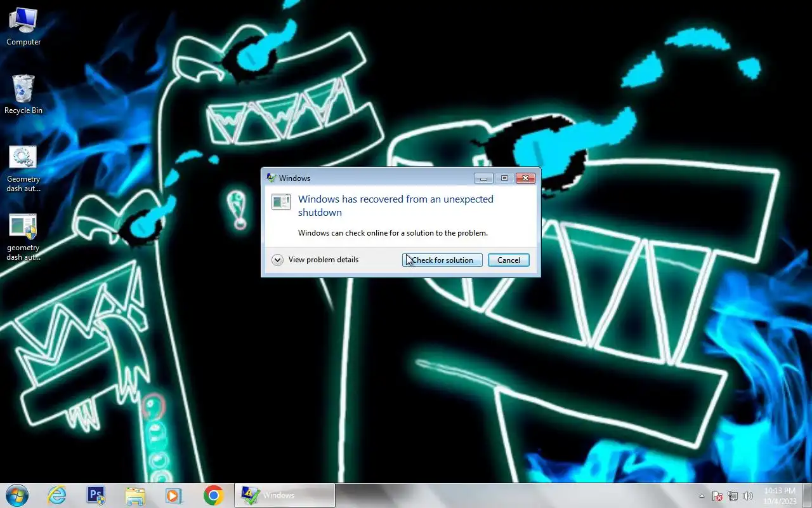Image resolution: width=812 pixels, height=508 pixels.
Task: Launch Photoshop from the taskbar
Action: click(x=96, y=495)
